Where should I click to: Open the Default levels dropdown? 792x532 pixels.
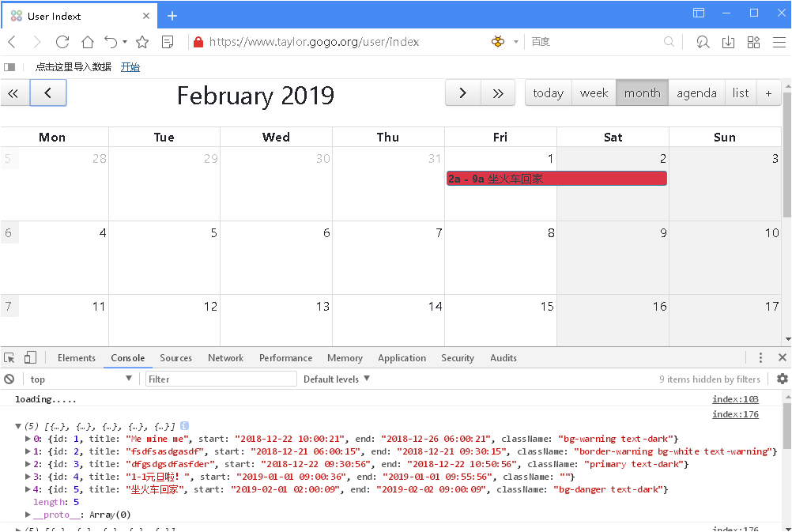[335, 379]
